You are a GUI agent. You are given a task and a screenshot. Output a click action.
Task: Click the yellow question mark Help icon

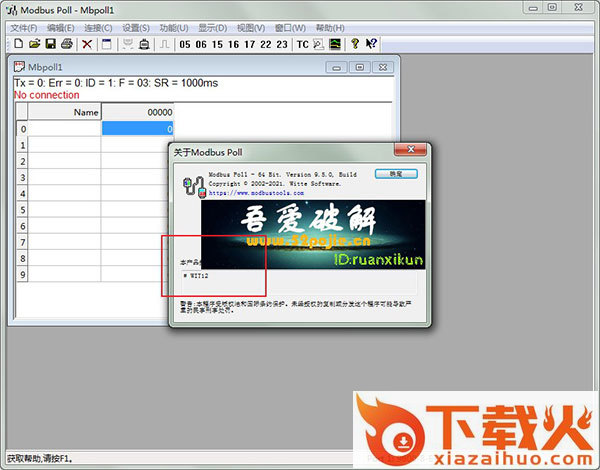click(x=355, y=44)
